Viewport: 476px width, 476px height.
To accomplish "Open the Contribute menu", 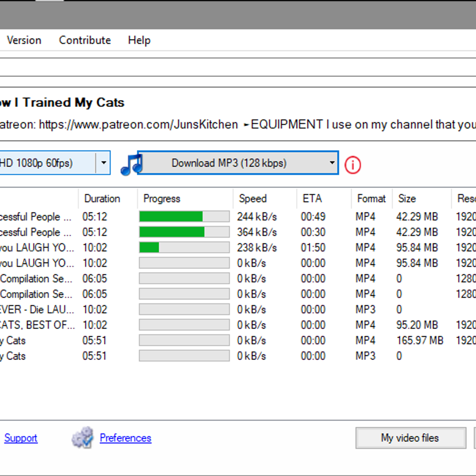I will tap(85, 40).
